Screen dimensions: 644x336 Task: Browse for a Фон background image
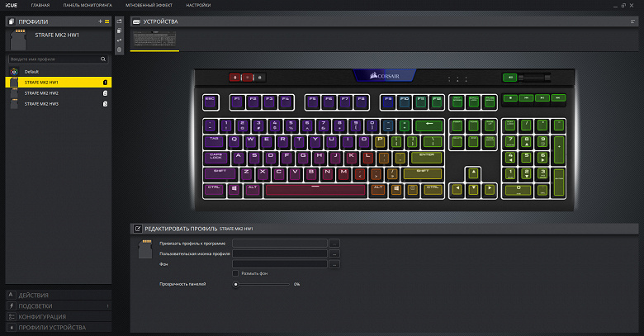[x=334, y=264]
